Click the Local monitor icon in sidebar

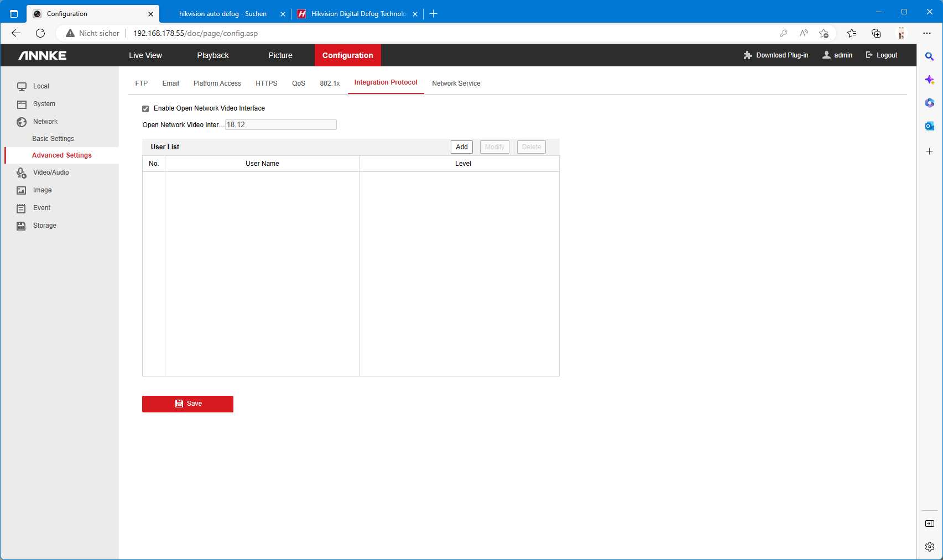coord(22,87)
